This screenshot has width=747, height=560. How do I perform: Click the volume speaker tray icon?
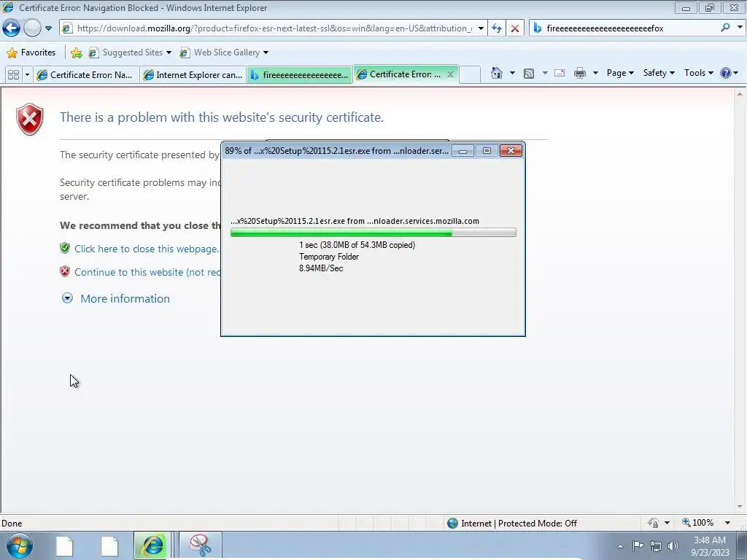pyautogui.click(x=673, y=546)
